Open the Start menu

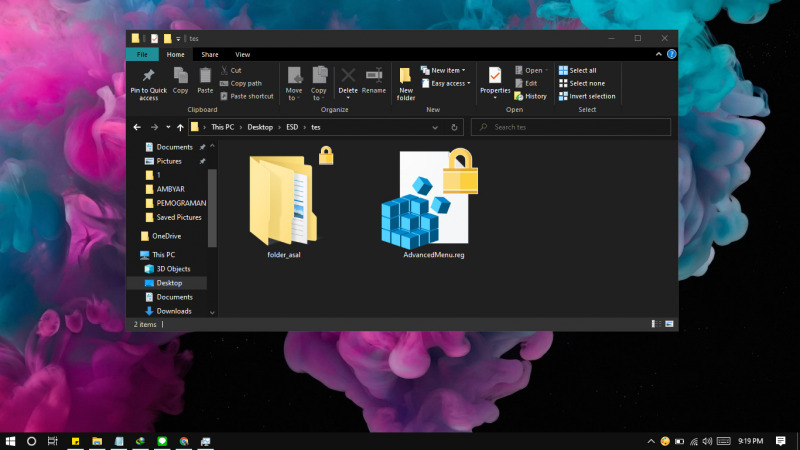point(10,441)
